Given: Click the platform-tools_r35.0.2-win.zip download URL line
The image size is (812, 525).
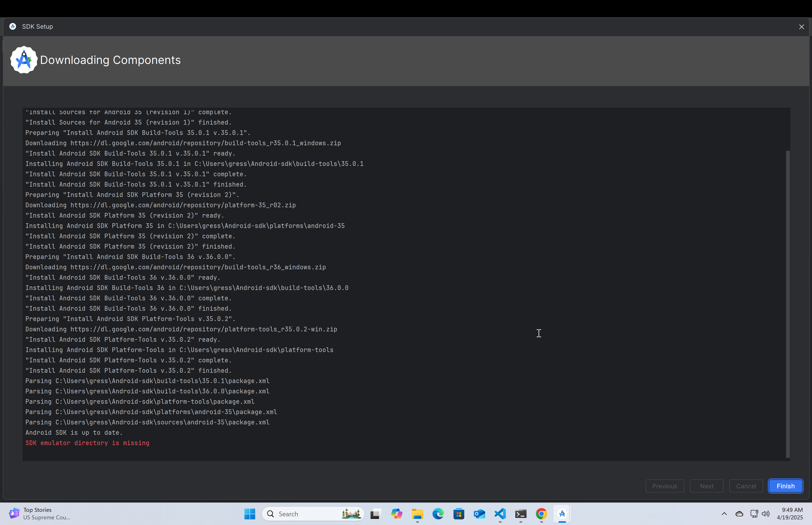Looking at the screenshot, I should tap(181, 329).
